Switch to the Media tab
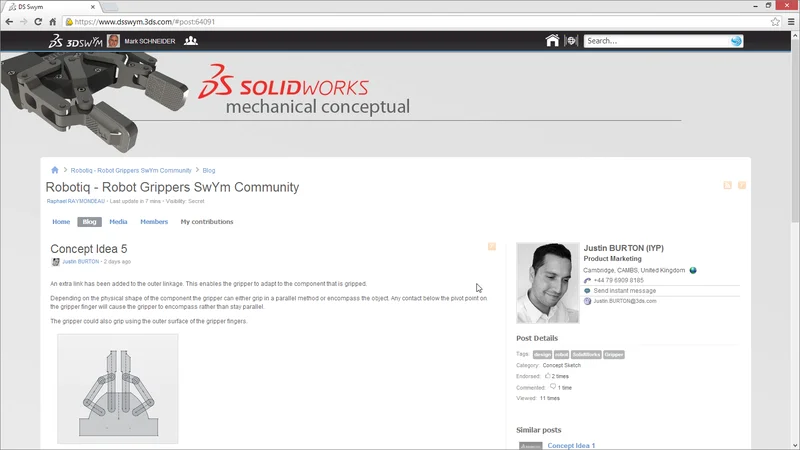This screenshot has width=800, height=450. (118, 221)
